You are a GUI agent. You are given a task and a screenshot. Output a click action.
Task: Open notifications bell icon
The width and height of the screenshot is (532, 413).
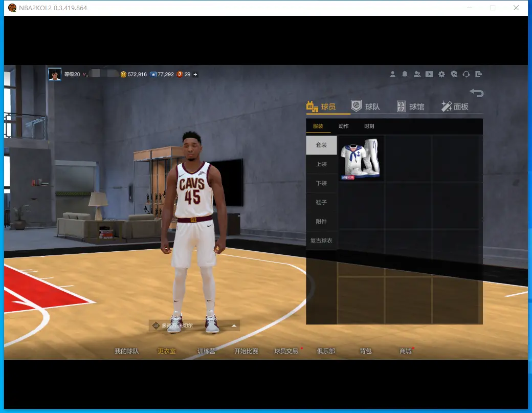coord(405,74)
